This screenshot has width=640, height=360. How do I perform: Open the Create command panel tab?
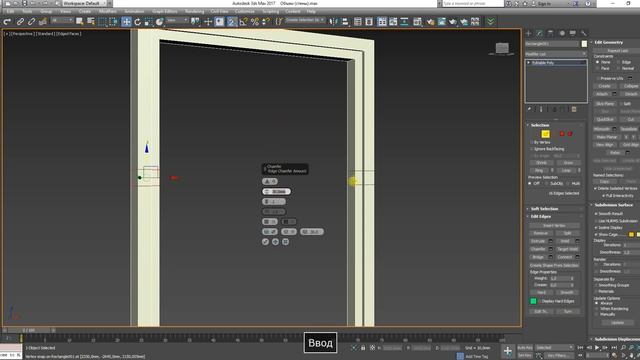529,33
